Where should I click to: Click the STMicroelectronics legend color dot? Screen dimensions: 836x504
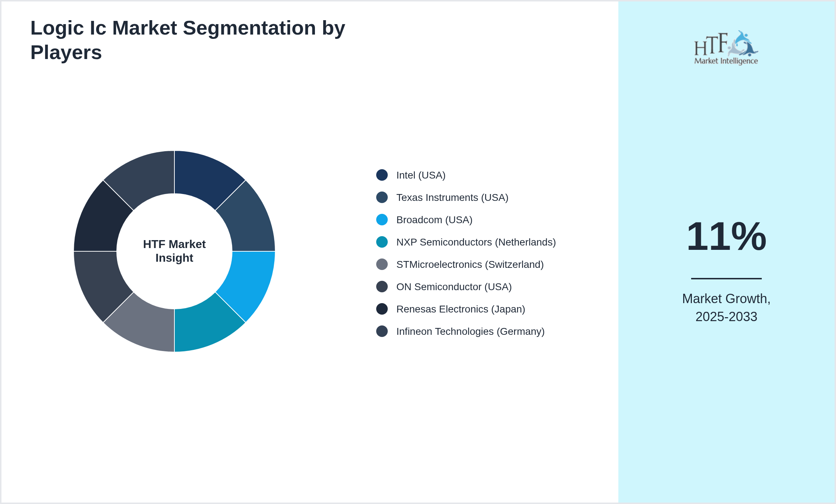(382, 264)
